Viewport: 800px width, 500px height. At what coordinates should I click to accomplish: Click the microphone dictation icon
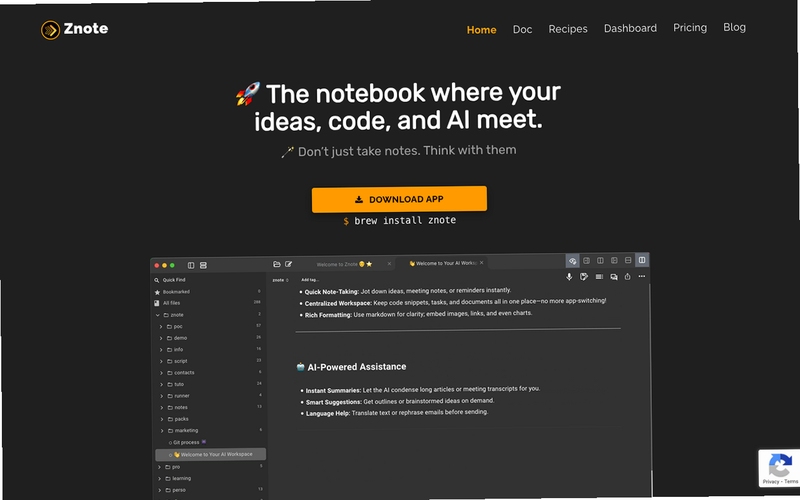(x=569, y=277)
